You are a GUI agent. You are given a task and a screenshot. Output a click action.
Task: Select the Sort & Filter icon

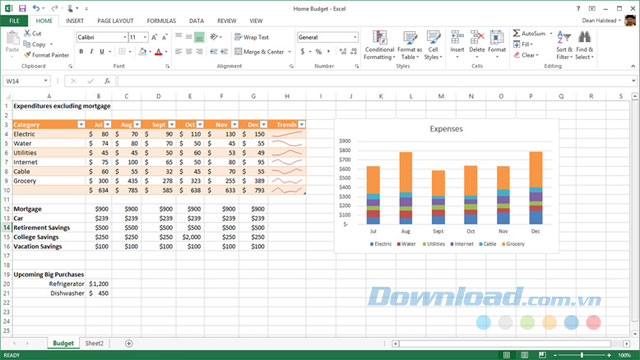(x=564, y=38)
